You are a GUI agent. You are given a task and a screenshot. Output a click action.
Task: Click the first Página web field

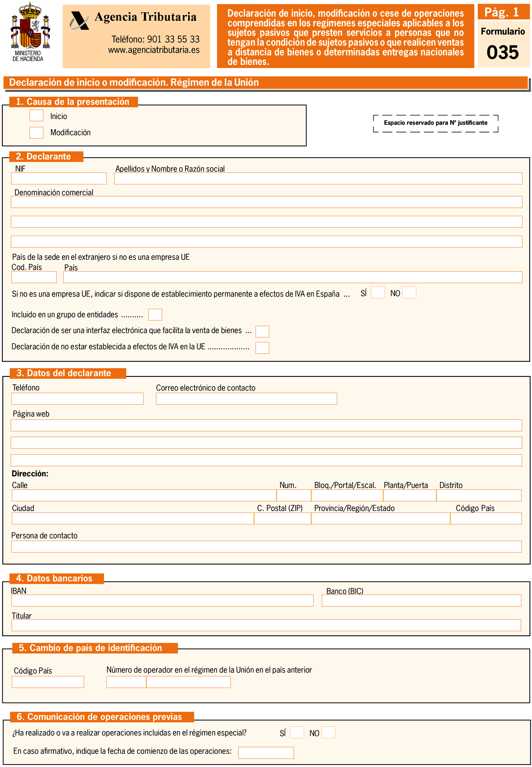tap(266, 425)
